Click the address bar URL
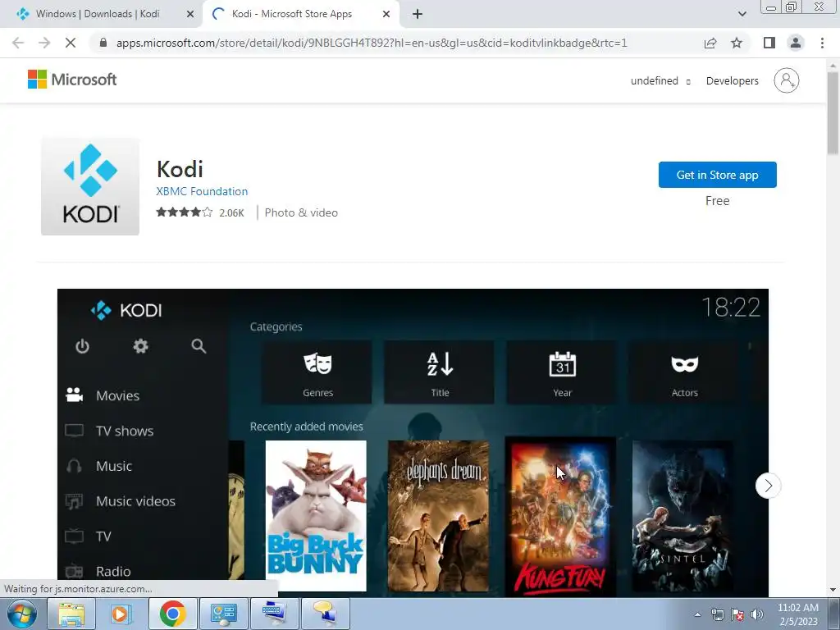The image size is (840, 630). click(x=372, y=43)
